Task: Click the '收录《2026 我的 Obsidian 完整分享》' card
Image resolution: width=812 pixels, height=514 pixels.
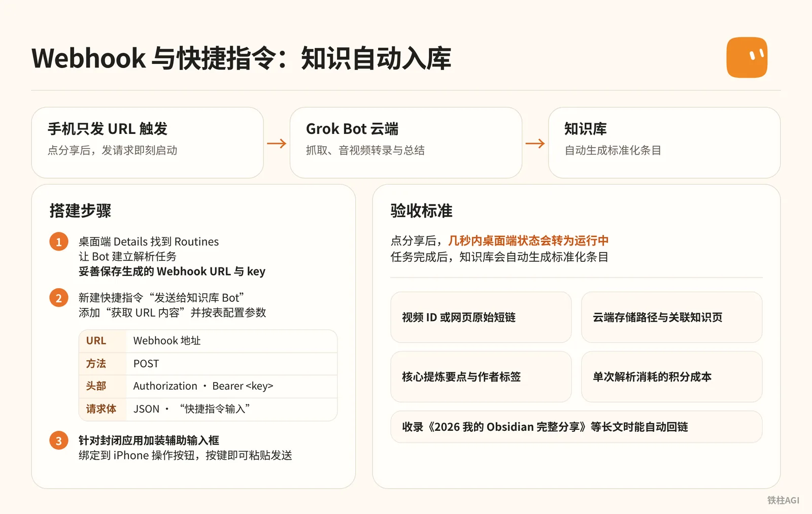Action: pyautogui.click(x=577, y=427)
